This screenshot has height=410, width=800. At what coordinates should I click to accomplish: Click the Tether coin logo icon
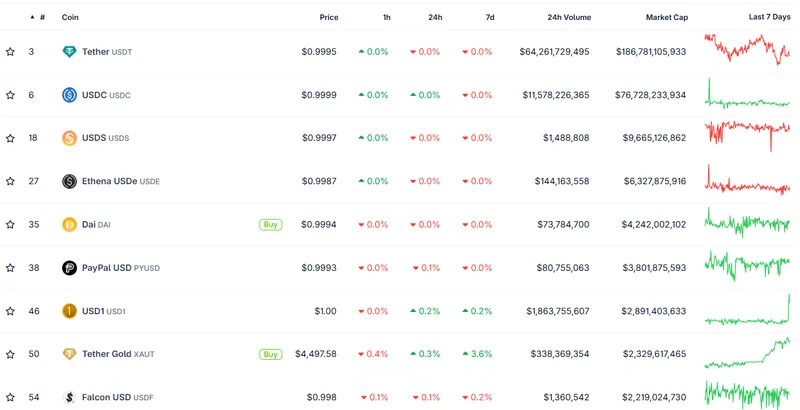[x=69, y=52]
